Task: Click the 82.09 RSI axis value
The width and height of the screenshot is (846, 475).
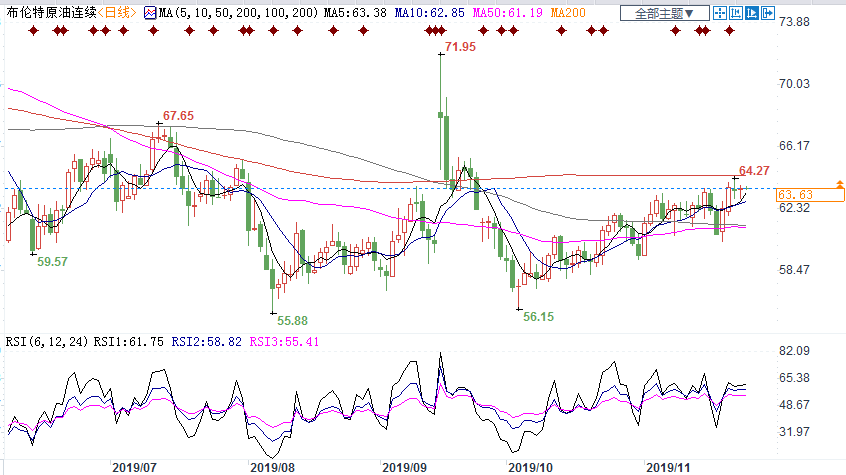Action: click(x=794, y=351)
